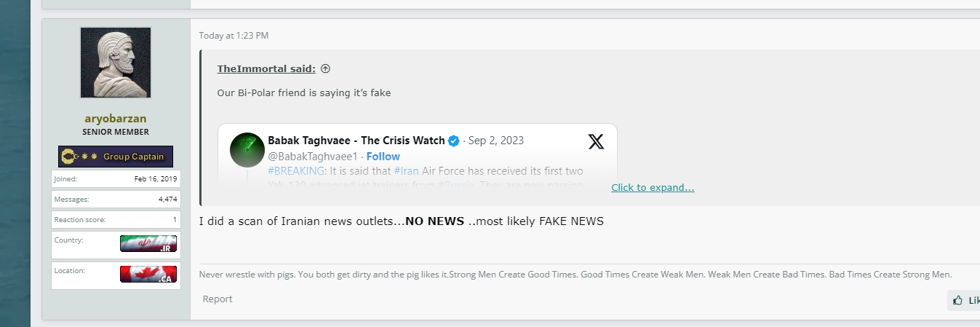
Task: Click the @BabakTaghvaee1 handle
Action: click(x=313, y=157)
